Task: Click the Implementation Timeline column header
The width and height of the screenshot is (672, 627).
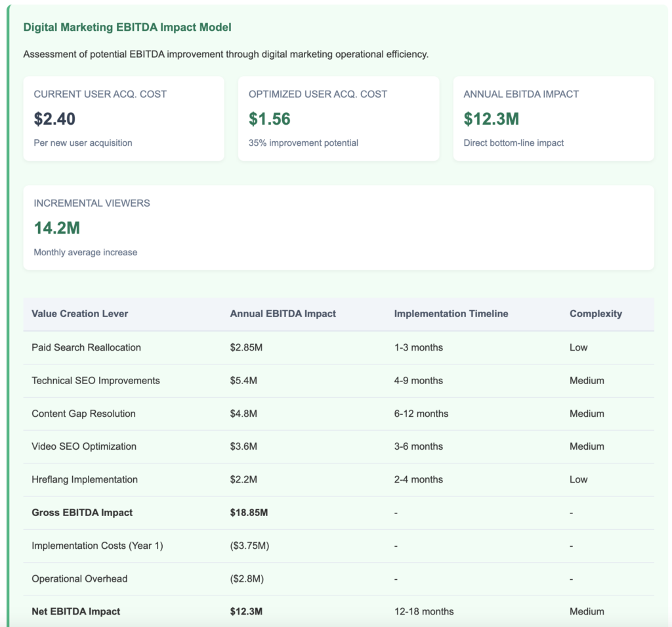Action: point(451,314)
